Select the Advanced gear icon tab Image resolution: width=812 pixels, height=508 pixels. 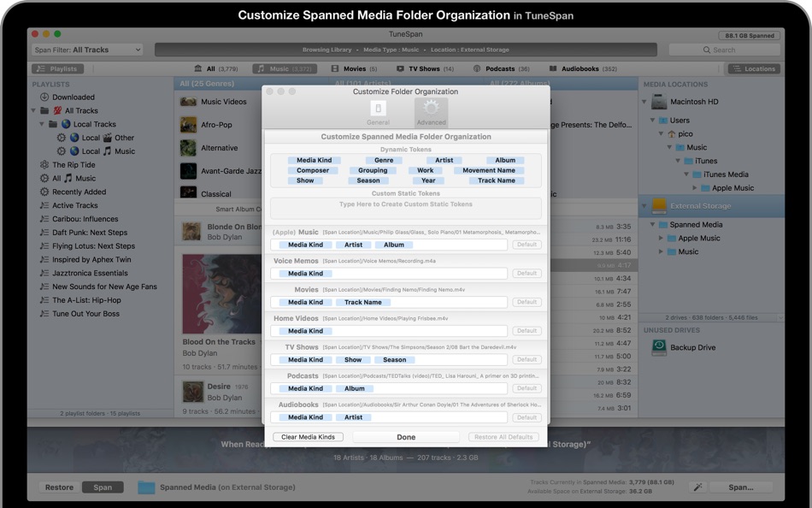[x=431, y=110]
